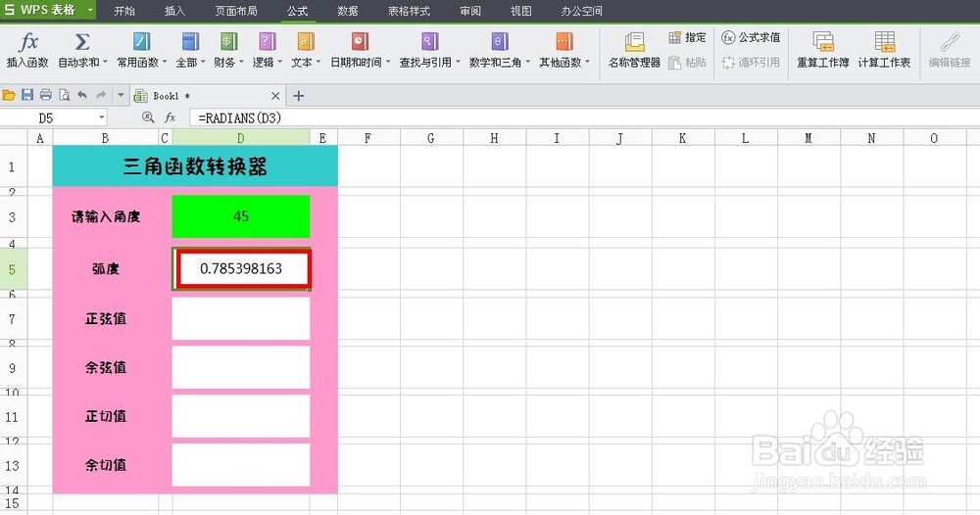This screenshot has width=980, height=515.
Task: Click the print icon
Action: click(x=46, y=96)
